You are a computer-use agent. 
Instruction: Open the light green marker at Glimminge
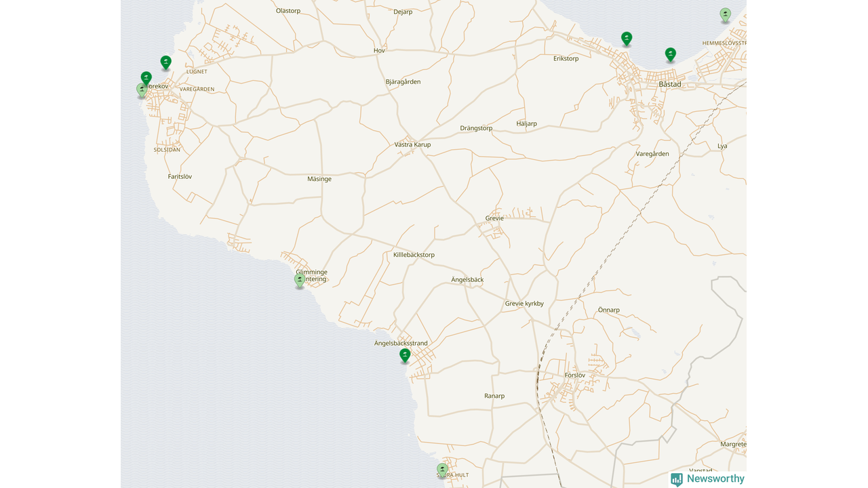click(x=300, y=281)
